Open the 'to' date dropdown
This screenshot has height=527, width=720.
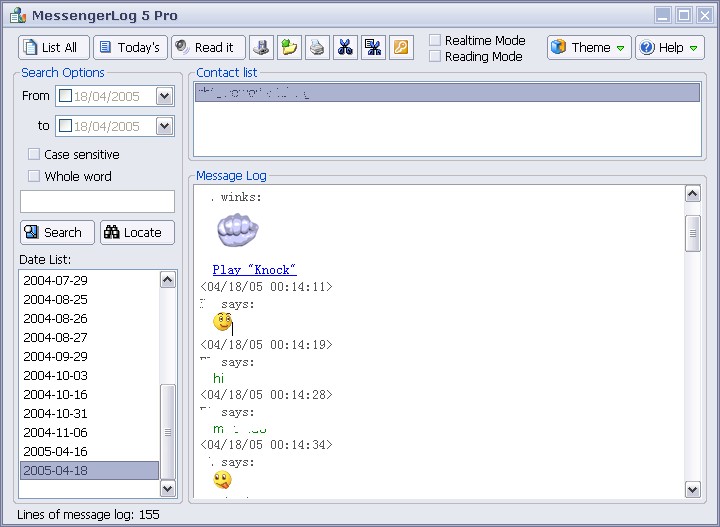pyautogui.click(x=165, y=126)
